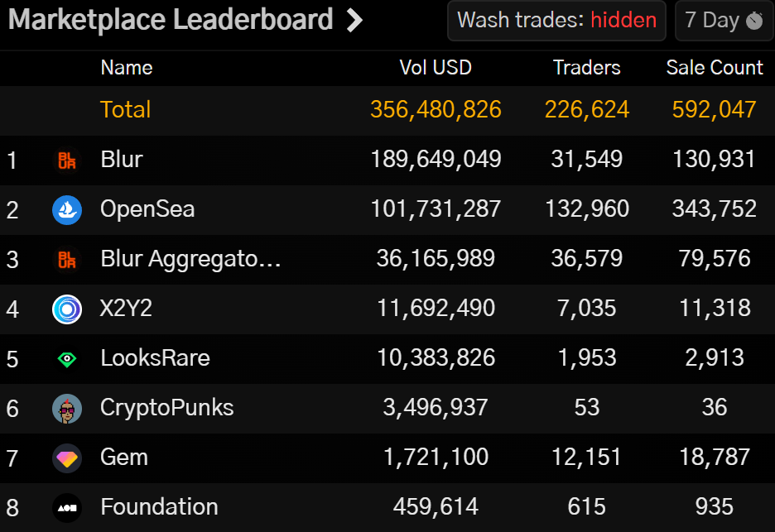Toggle the Wash trades hidden setting

tap(557, 21)
